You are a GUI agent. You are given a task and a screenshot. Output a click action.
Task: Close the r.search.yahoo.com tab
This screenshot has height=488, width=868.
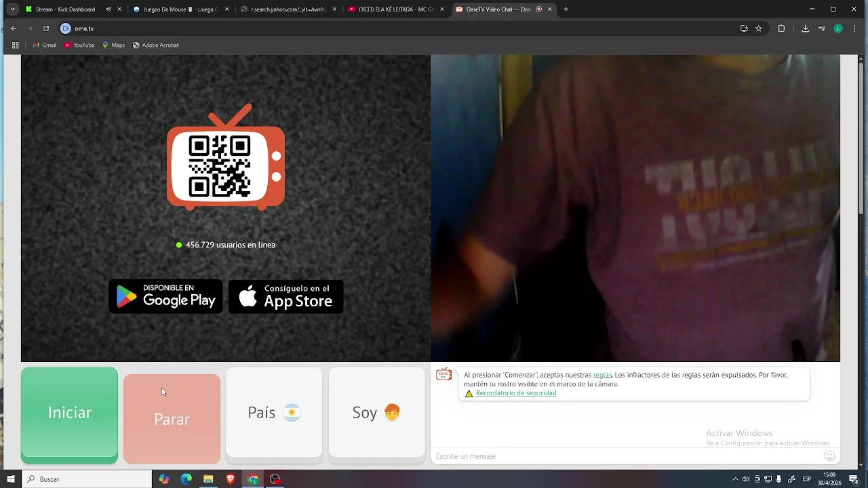(x=334, y=9)
